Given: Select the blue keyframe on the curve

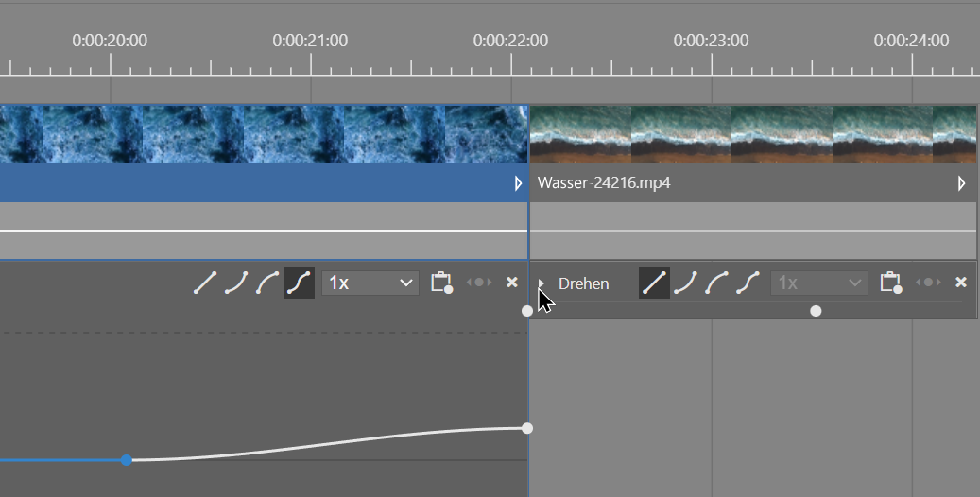Looking at the screenshot, I should [x=127, y=460].
